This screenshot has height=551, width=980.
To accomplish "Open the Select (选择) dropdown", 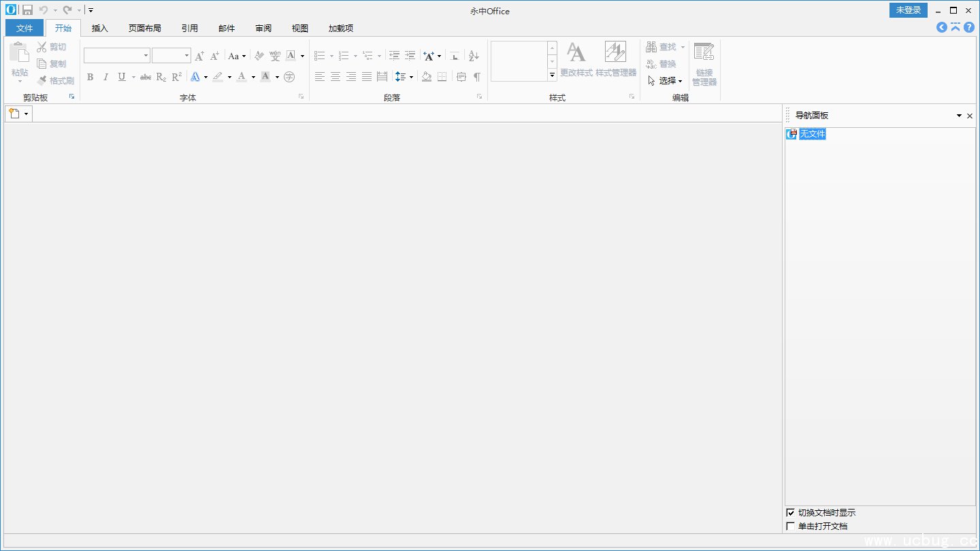I will [665, 80].
